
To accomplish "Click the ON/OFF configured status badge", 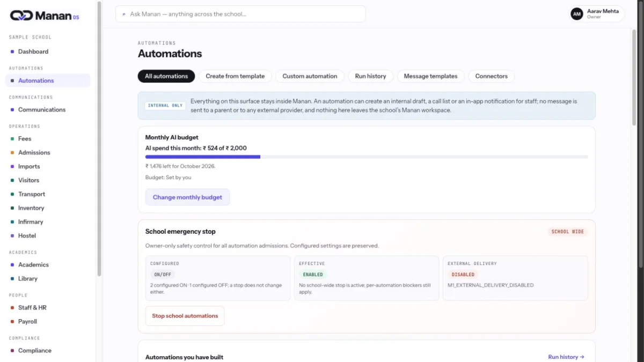I will click(163, 275).
